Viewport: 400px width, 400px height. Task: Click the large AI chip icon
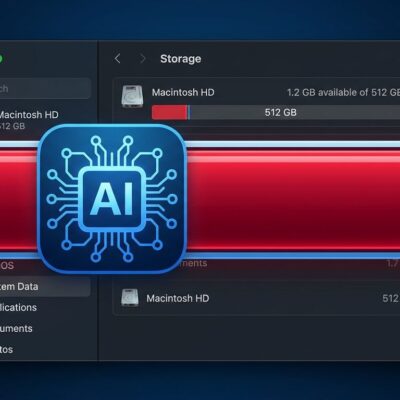point(112,199)
